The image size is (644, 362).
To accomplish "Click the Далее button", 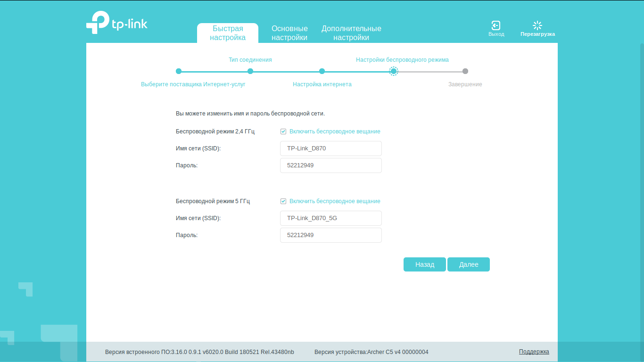I will 469,264.
